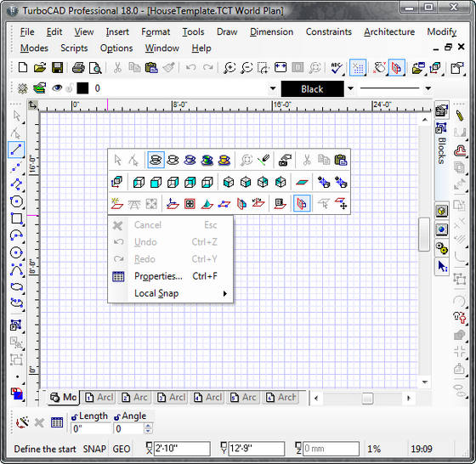Open the Black color dropdown arrow
The width and height of the screenshot is (476, 464).
[x=350, y=88]
